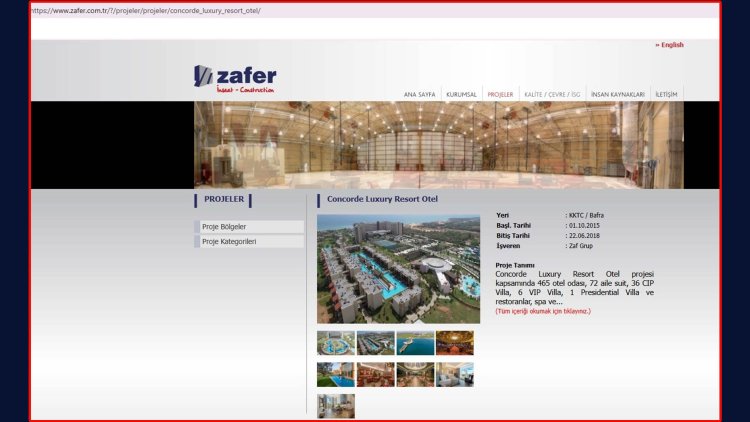This screenshot has width=750, height=422.
Task: Click the Zafer İnşaat Construction logo
Action: 235,79
